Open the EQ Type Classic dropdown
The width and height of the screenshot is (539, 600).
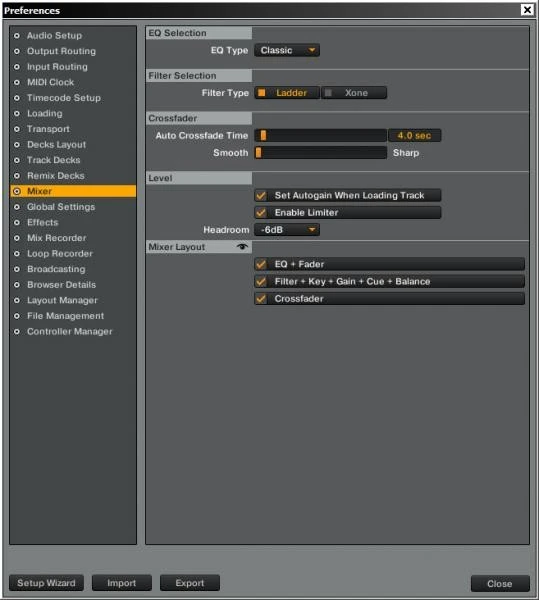[x=287, y=50]
